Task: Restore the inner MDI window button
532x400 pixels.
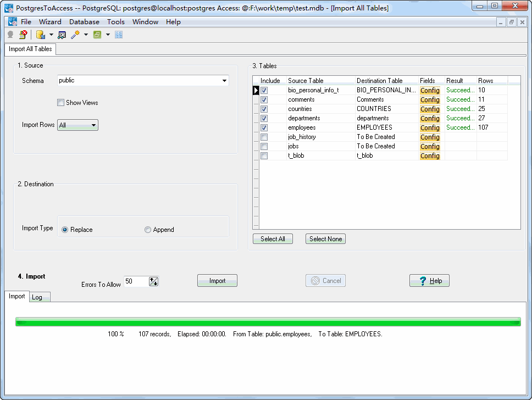Action: (x=511, y=23)
